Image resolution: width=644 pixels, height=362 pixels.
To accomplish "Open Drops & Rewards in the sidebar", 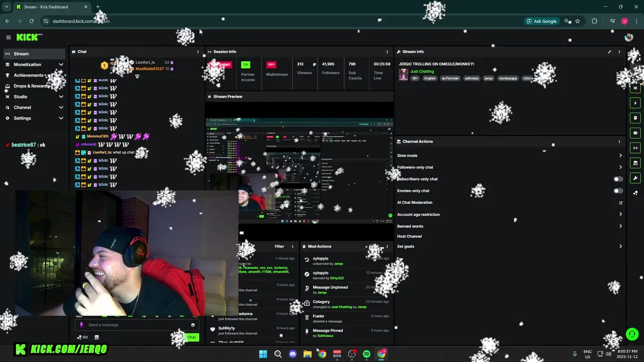I will [x=34, y=86].
